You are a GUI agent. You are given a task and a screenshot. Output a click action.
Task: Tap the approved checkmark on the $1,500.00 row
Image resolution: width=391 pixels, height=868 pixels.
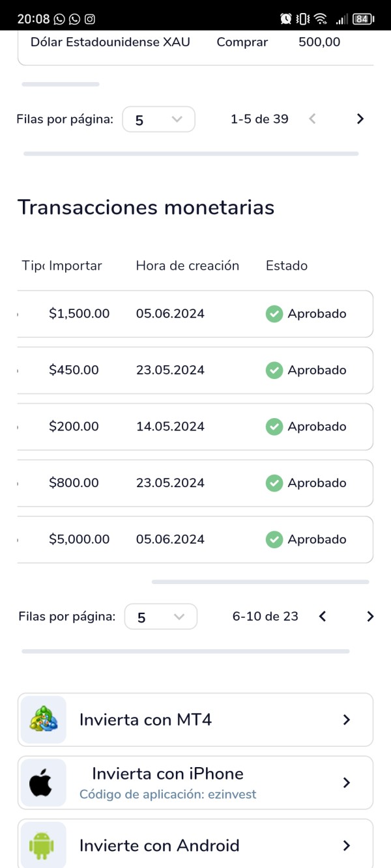click(x=274, y=314)
